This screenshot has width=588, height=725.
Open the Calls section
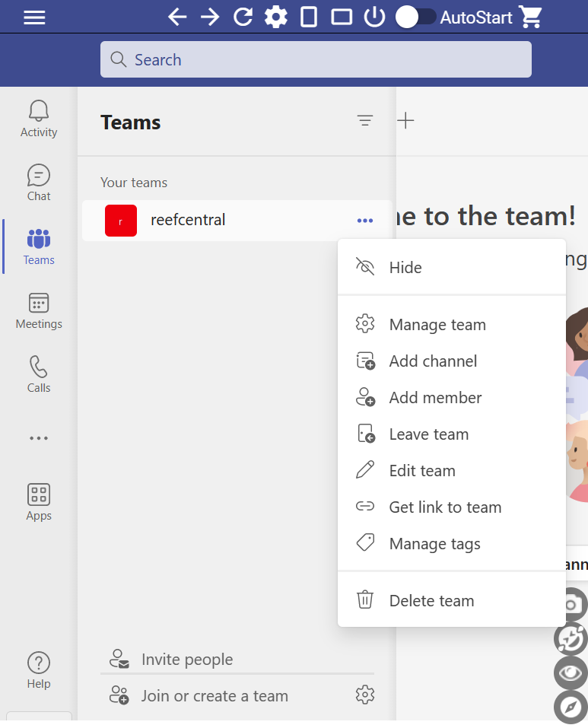click(39, 374)
